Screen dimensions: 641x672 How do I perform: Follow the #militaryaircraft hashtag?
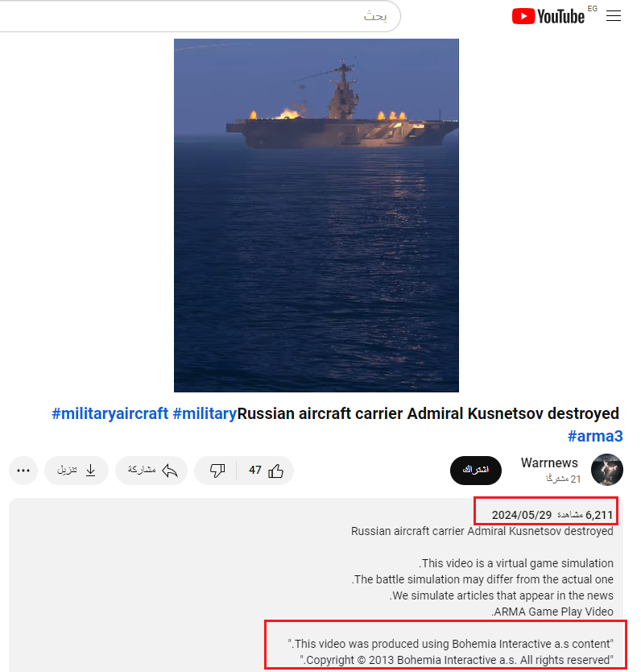110,413
